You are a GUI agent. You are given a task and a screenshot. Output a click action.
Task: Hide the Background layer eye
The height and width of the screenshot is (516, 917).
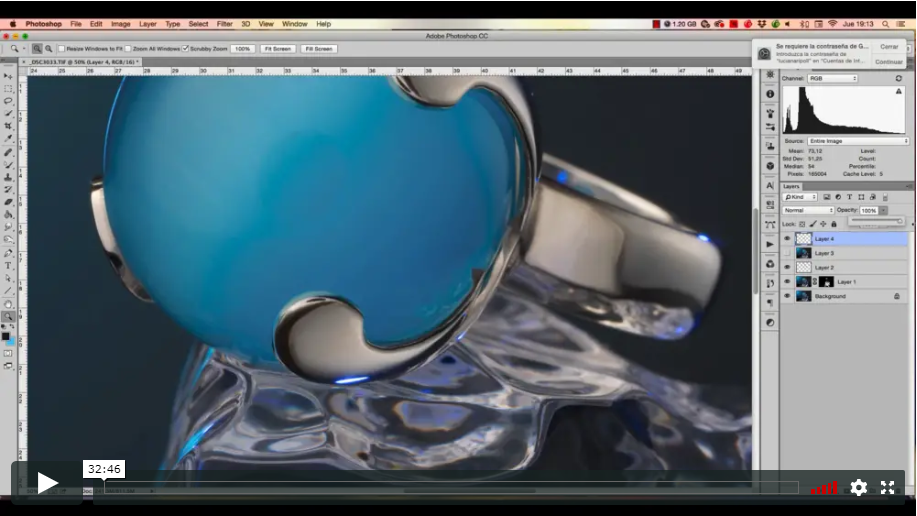pos(787,296)
